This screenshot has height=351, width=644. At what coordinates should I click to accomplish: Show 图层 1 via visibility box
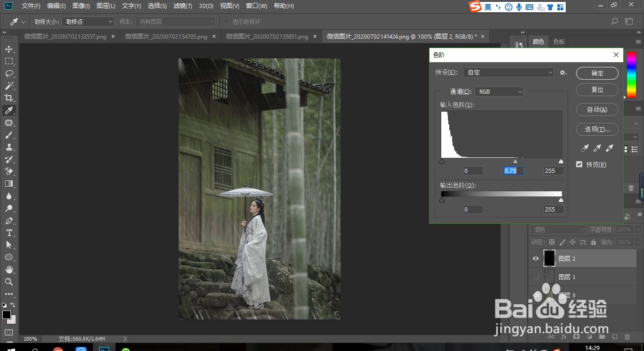pyautogui.click(x=536, y=277)
